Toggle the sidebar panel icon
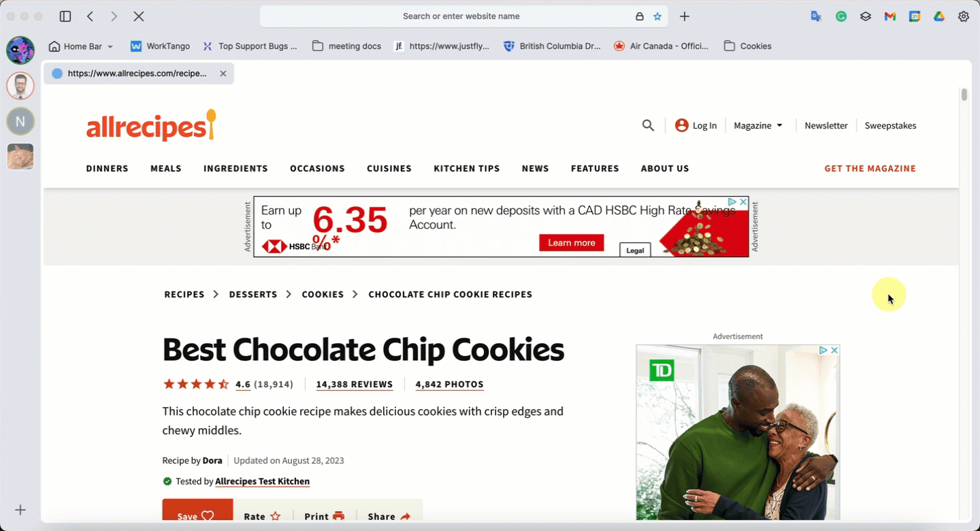The image size is (980, 531). [x=65, y=16]
